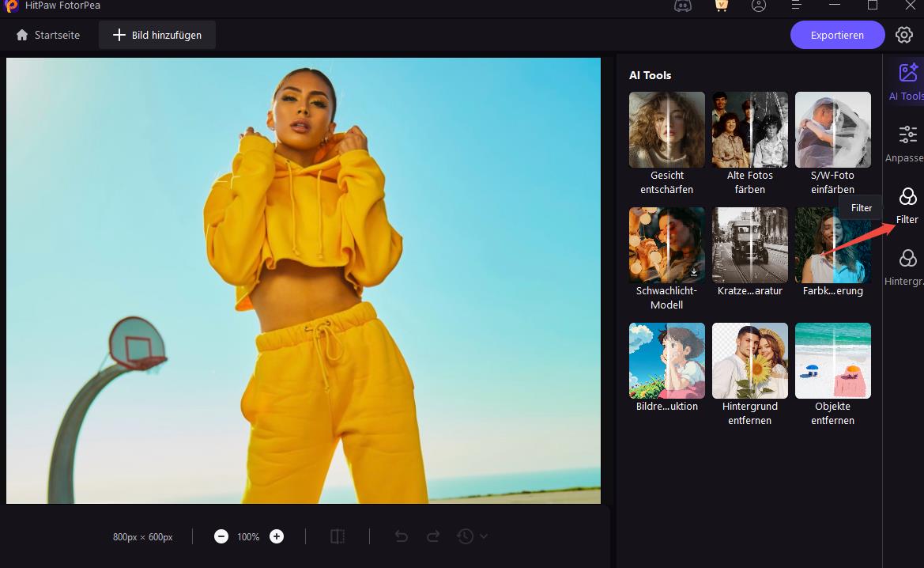Click the Exportieren button
The image size is (924, 568).
[837, 35]
